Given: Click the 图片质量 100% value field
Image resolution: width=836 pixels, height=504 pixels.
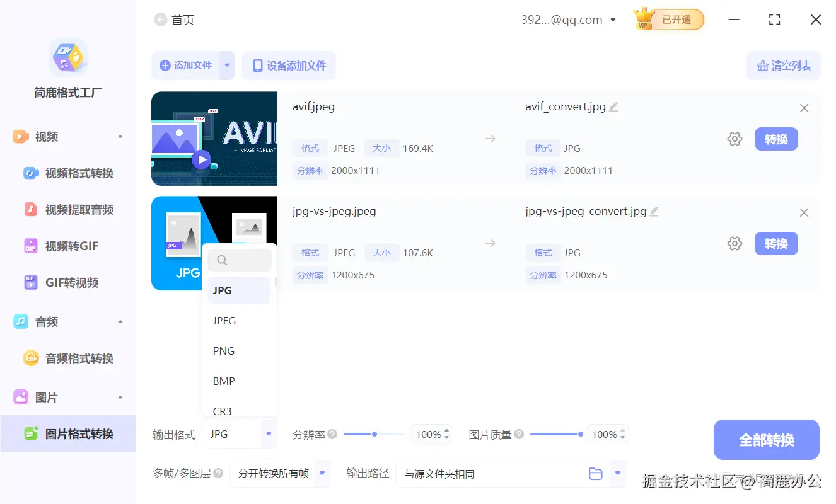Looking at the screenshot, I should (604, 434).
